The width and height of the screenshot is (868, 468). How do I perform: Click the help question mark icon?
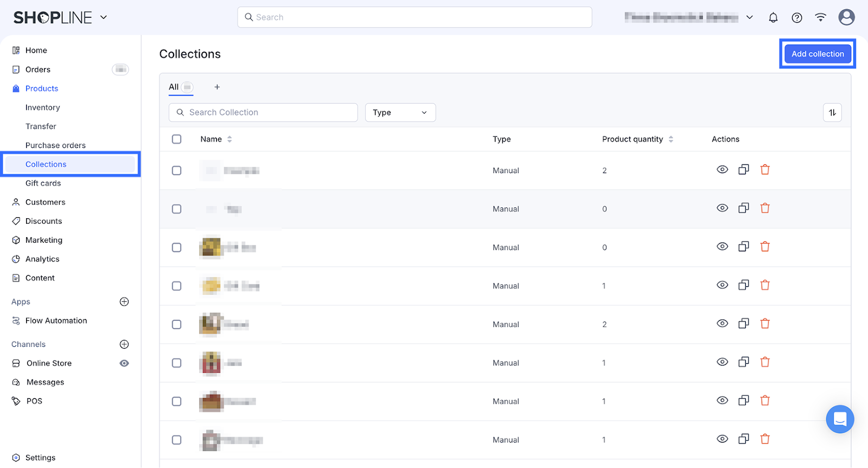pyautogui.click(x=796, y=17)
